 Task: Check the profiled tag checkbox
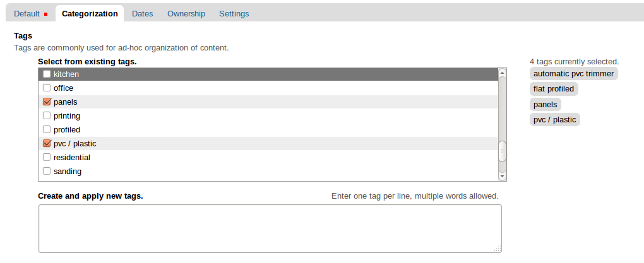click(47, 130)
